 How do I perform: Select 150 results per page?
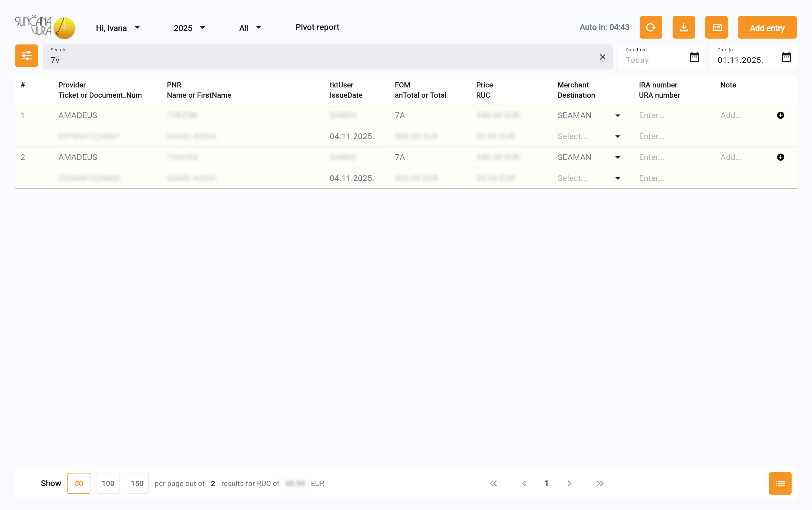coord(137,483)
